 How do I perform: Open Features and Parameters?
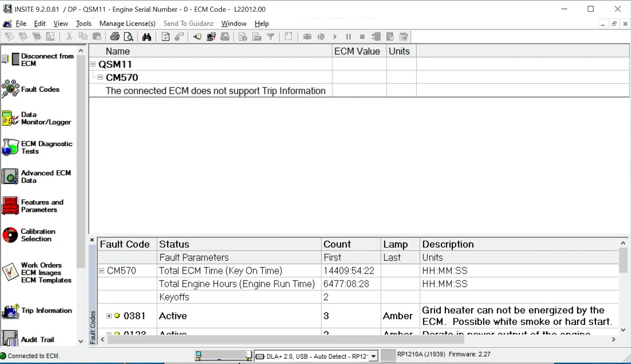point(33,206)
